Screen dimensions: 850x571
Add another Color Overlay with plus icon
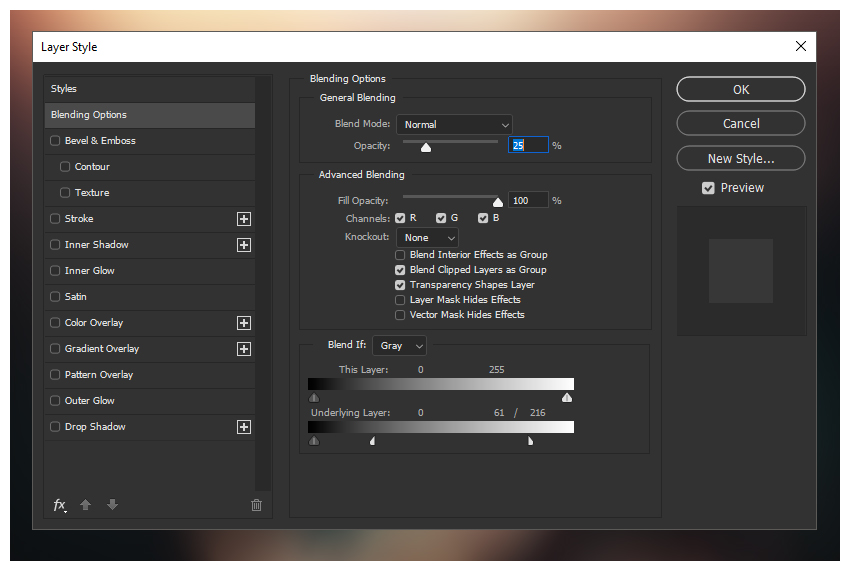click(x=244, y=323)
